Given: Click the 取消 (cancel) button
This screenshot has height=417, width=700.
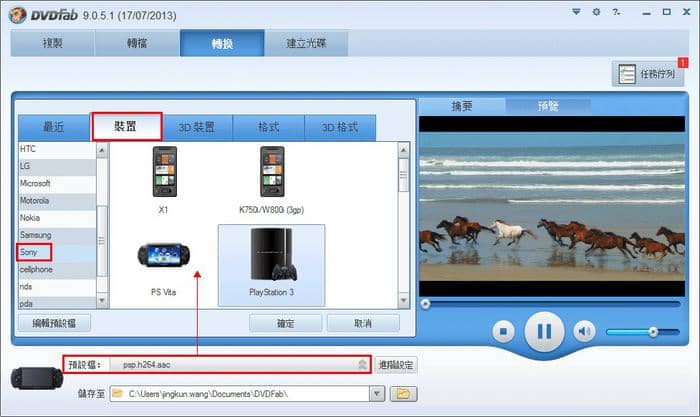Looking at the screenshot, I should coord(363,323).
